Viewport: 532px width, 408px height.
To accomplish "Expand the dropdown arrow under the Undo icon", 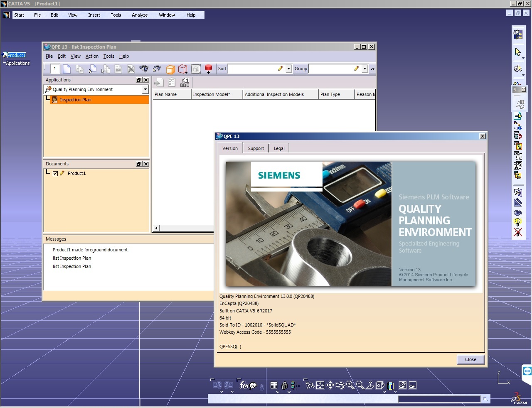I will tap(221, 392).
